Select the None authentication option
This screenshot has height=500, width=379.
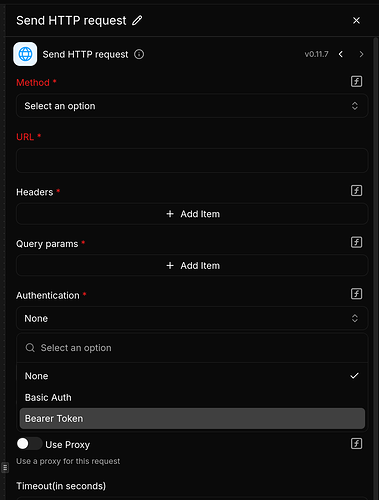192,376
